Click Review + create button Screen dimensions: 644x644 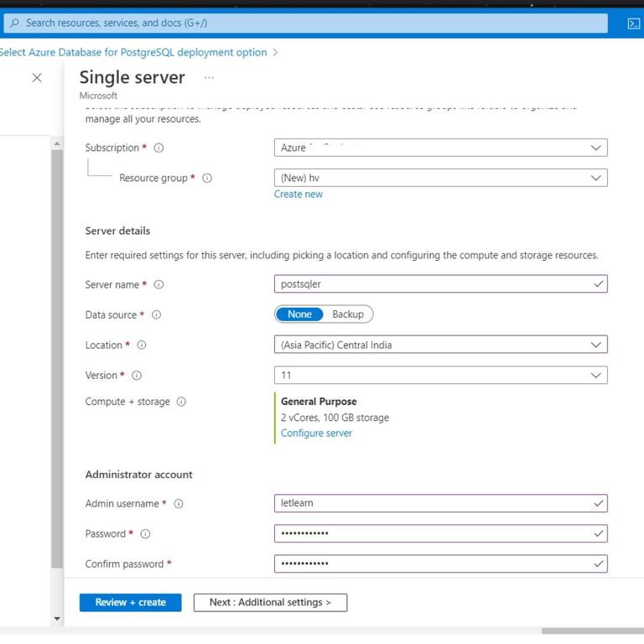pyautogui.click(x=131, y=603)
